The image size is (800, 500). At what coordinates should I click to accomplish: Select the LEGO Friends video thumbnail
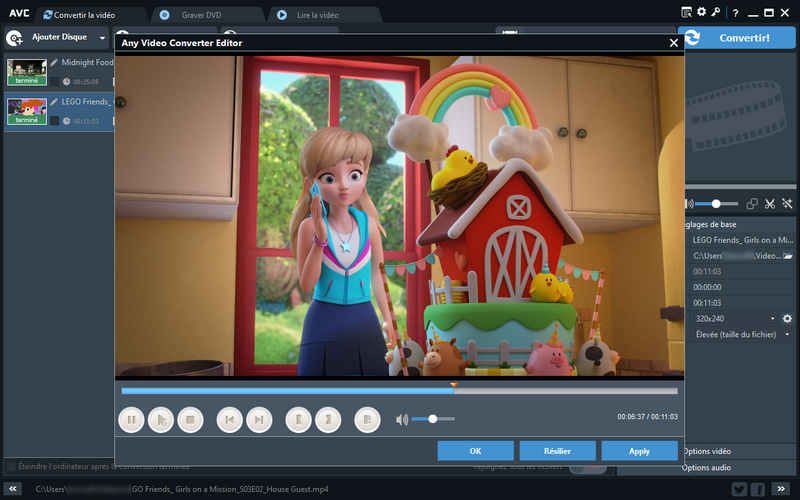click(27, 111)
